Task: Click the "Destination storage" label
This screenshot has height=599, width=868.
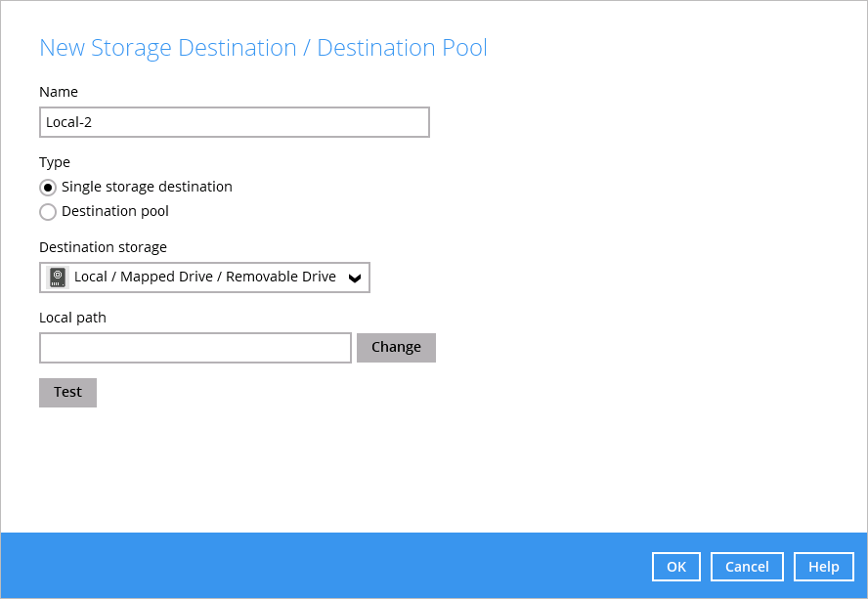Action: pyautogui.click(x=103, y=247)
